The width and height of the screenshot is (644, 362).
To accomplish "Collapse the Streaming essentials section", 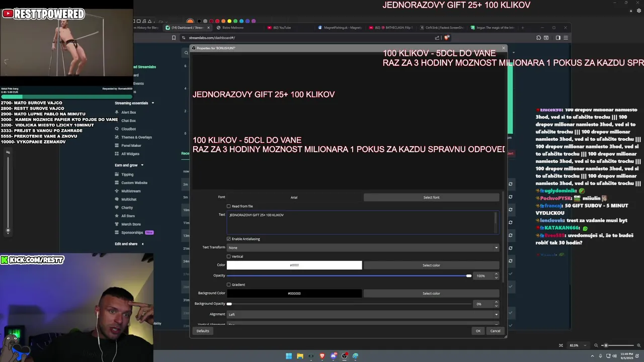I will [x=152, y=103].
